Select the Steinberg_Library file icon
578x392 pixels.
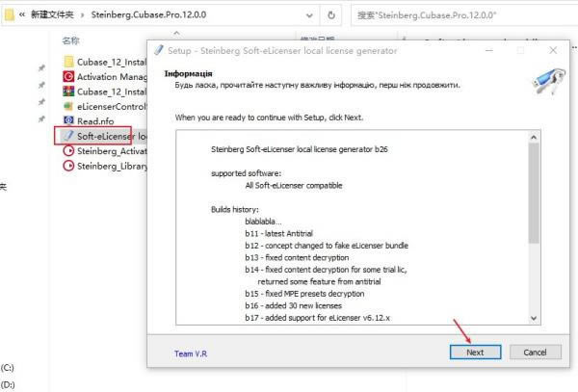(68, 166)
